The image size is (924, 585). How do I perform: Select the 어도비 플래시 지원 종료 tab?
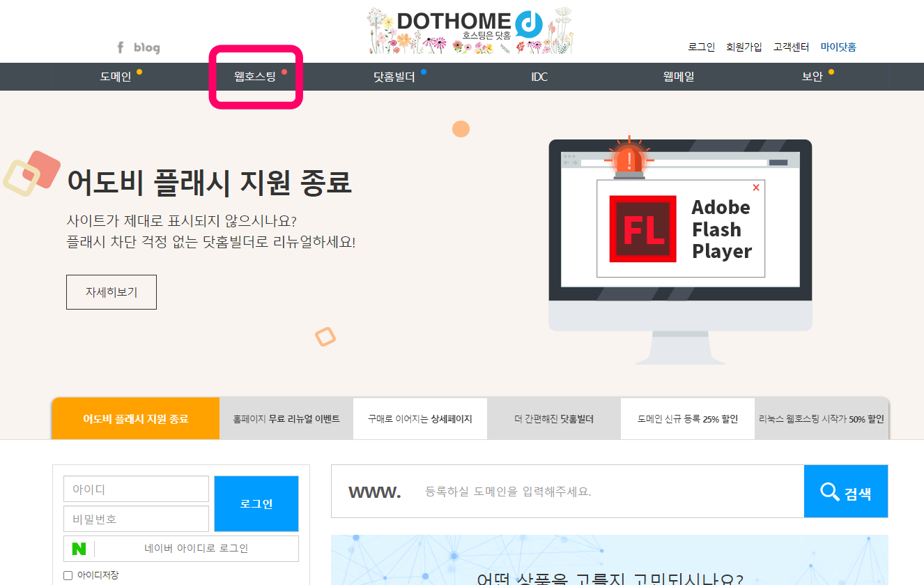(x=136, y=419)
